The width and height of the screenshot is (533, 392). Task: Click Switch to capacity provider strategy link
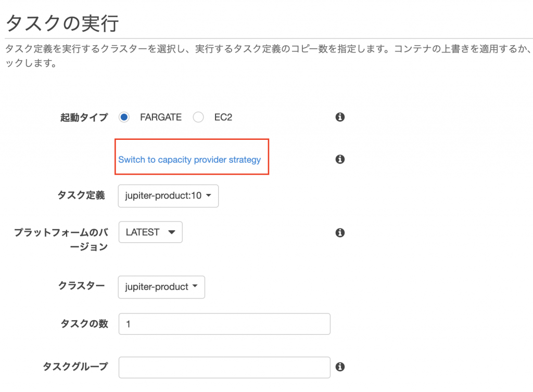[189, 160]
